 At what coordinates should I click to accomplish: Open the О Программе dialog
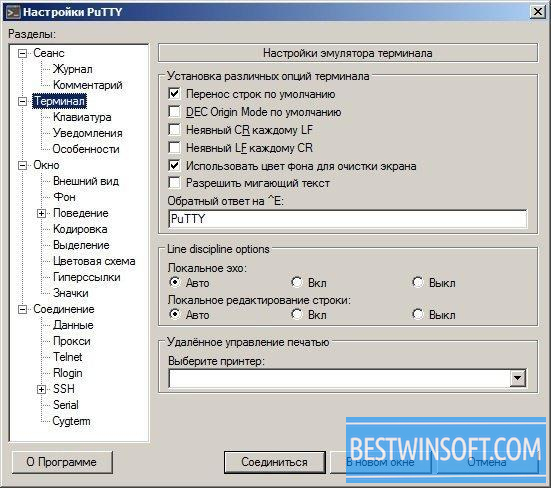tap(62, 462)
